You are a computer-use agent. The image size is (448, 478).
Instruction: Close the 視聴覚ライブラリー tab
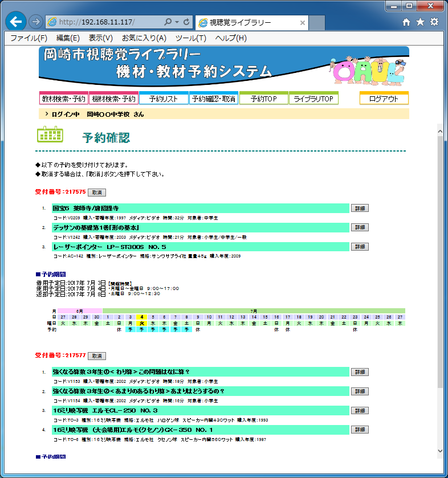[303, 23]
